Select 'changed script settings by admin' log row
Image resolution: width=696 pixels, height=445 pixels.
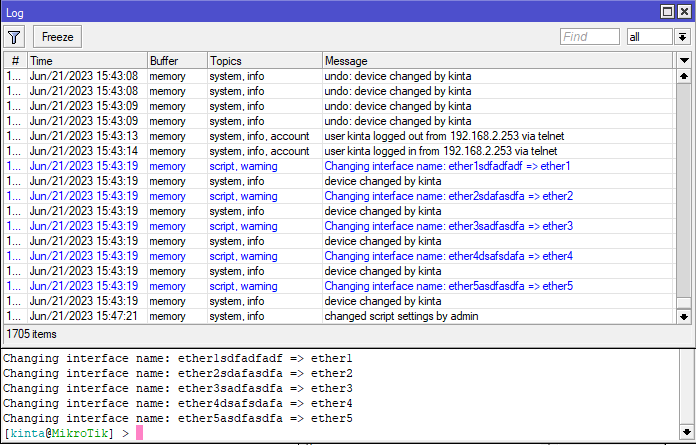pos(340,316)
